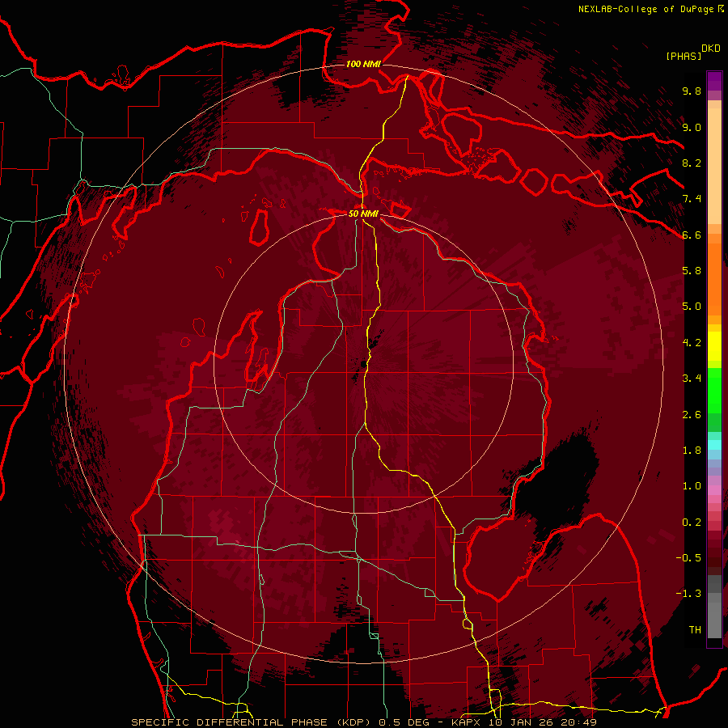
Task: Click the -0.5 scale value
Action: click(x=688, y=558)
